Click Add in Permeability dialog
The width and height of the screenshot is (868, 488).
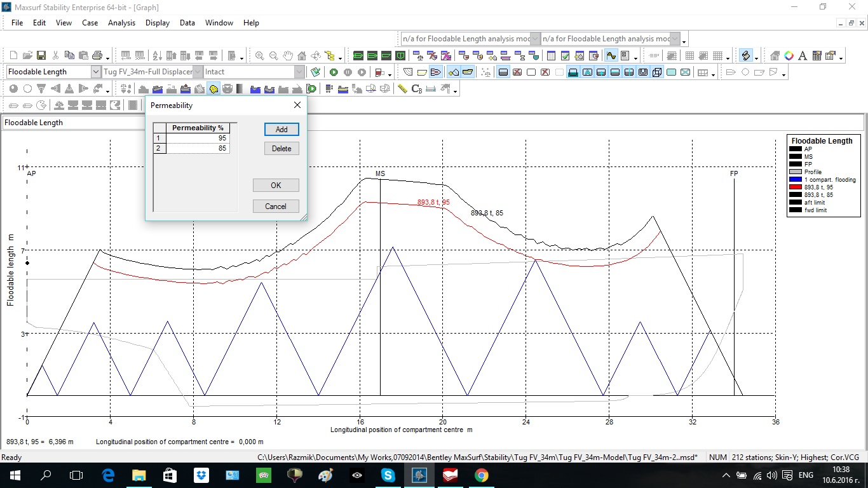tap(281, 130)
